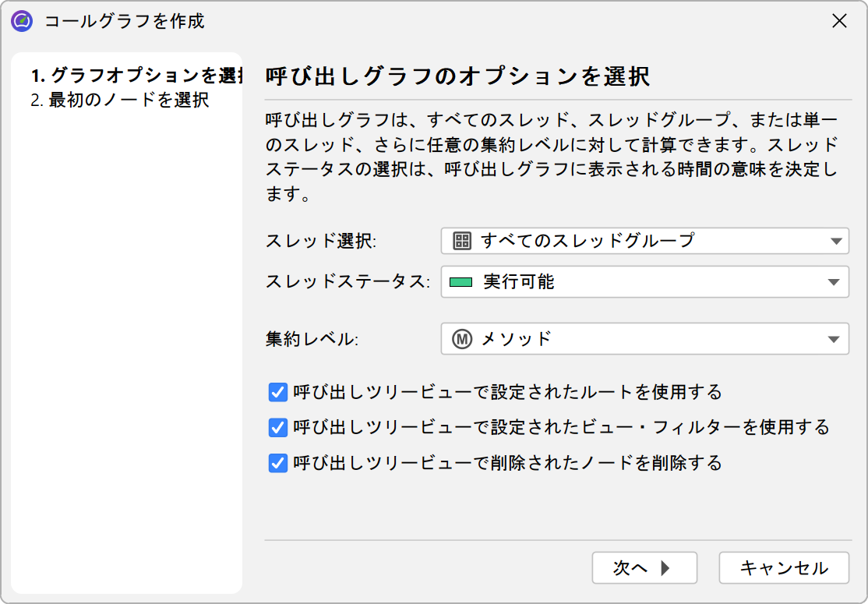Screen dimensions: 868x604
Task: Open the スレッド選択 dropdown
Action: click(644, 241)
